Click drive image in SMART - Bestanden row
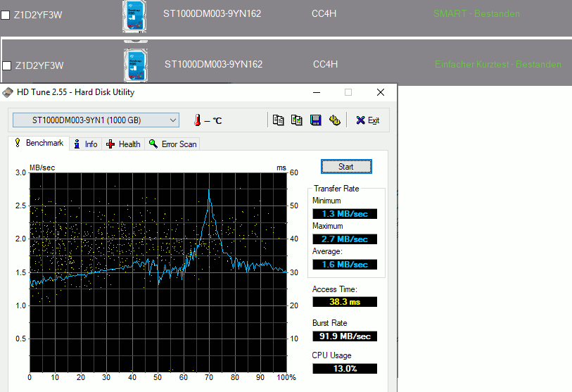 click(x=134, y=16)
